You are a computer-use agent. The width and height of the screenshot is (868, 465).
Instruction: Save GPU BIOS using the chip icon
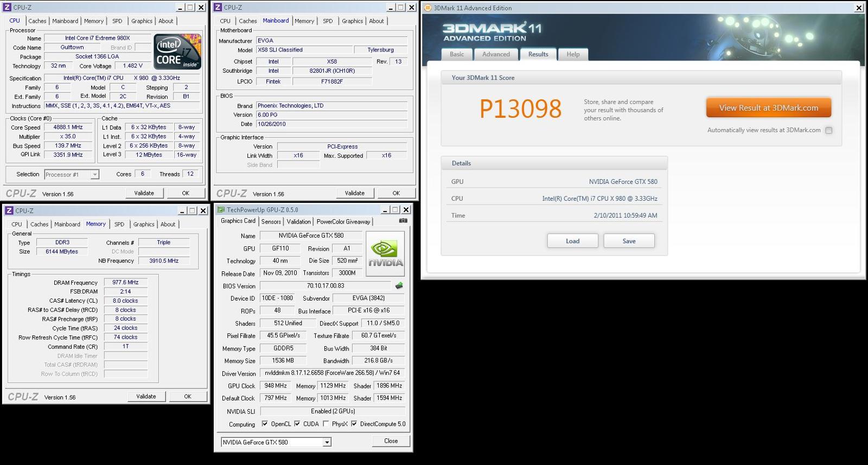click(399, 285)
